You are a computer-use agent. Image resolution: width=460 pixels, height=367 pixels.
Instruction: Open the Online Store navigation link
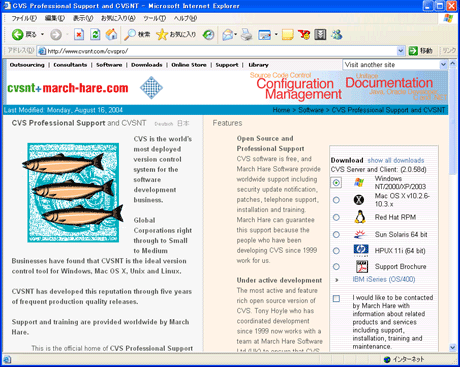[x=189, y=65]
